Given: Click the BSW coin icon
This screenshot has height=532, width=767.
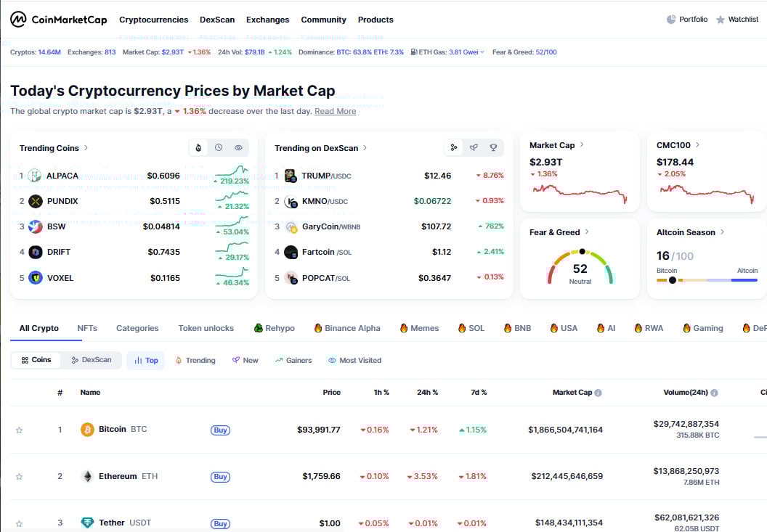Looking at the screenshot, I should coord(35,226).
